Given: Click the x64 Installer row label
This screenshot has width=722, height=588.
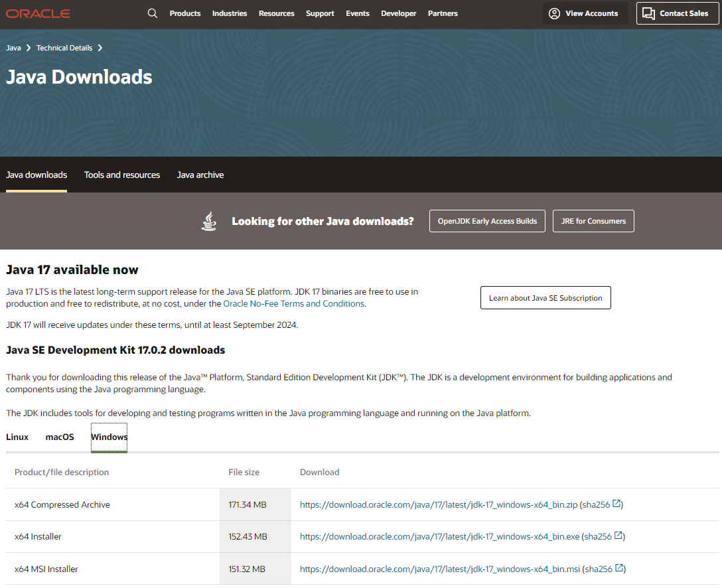Looking at the screenshot, I should (38, 536).
